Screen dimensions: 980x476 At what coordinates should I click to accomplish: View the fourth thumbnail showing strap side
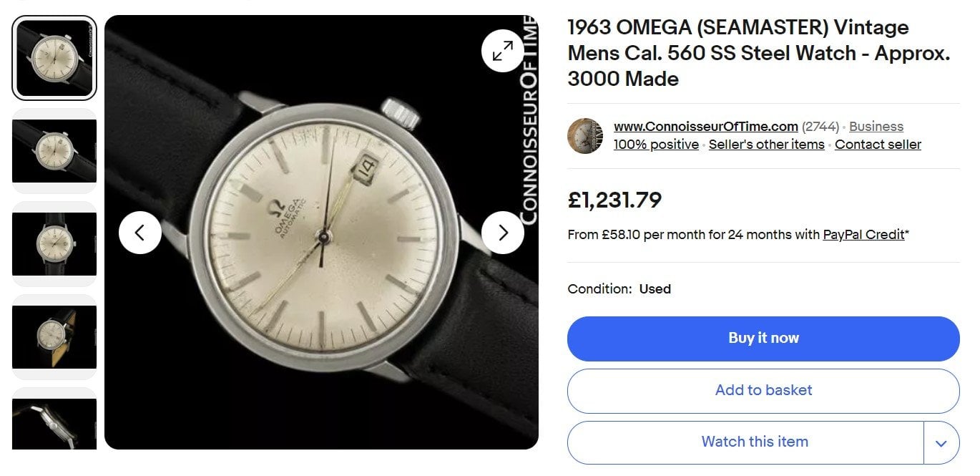click(x=54, y=336)
